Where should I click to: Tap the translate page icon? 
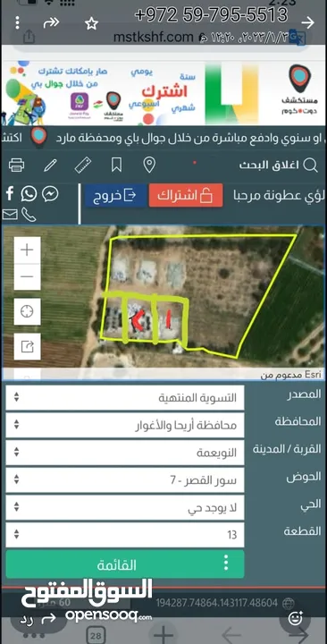[x=297, y=38]
